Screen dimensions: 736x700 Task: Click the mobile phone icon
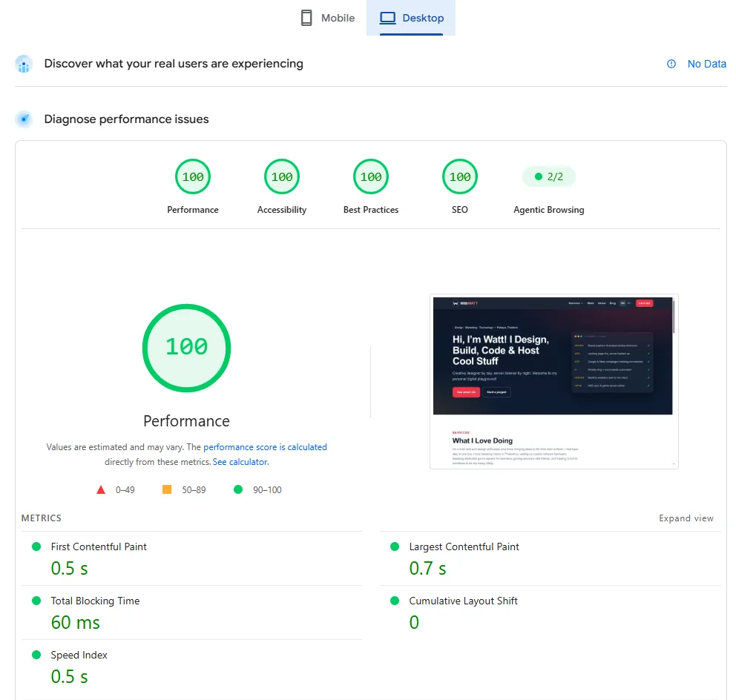click(306, 18)
